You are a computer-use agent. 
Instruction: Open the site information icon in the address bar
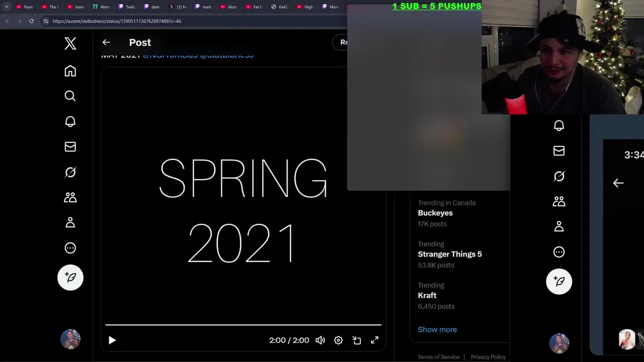click(46, 21)
